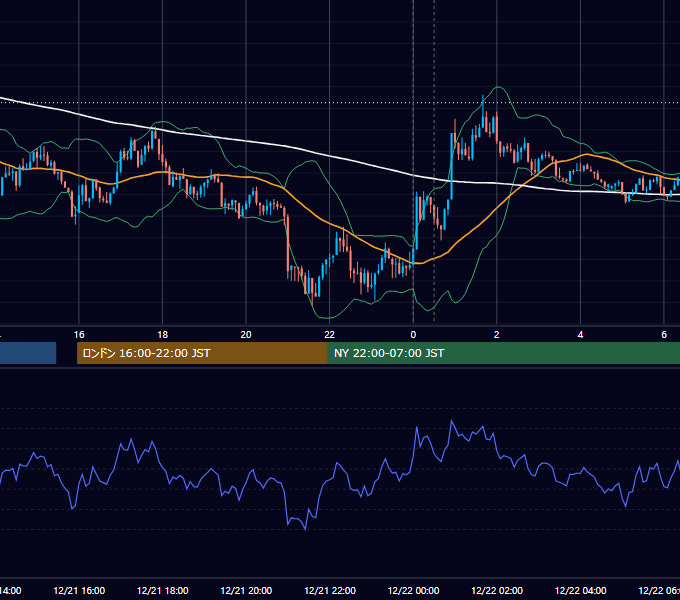Screen dimensions: 680x600
Task: Click the NY 22:00-07:00 JST session bar
Action: [x=503, y=353]
